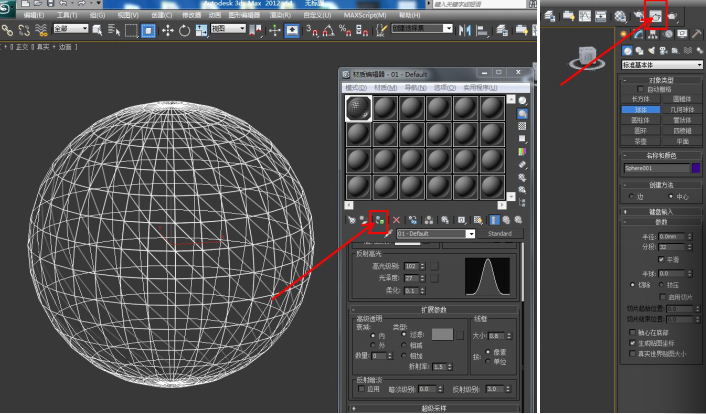This screenshot has height=414, width=706.
Task: Open reference coordinate system dropdown
Action: point(228,28)
